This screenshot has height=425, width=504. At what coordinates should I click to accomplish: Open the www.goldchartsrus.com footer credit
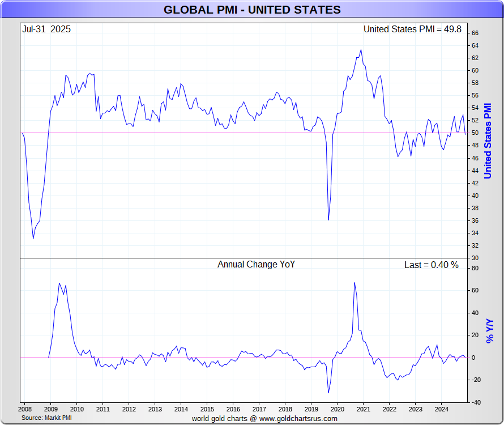pos(298,419)
